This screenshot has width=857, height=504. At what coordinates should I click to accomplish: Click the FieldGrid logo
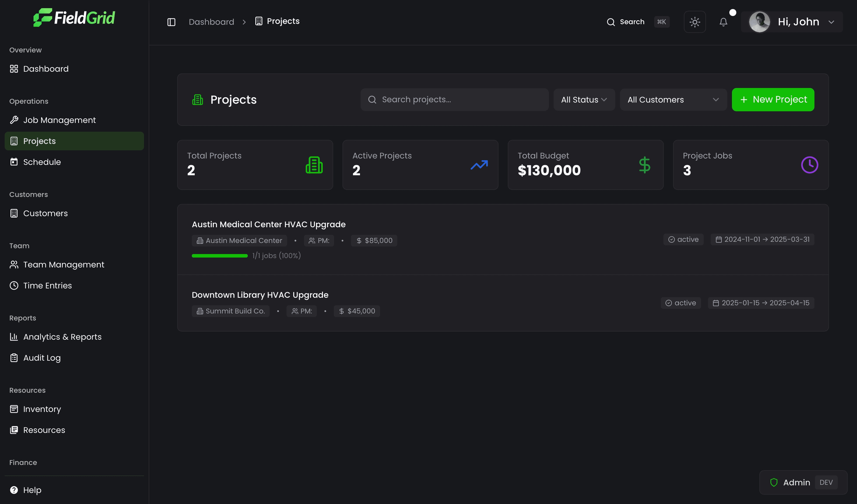pyautogui.click(x=74, y=17)
